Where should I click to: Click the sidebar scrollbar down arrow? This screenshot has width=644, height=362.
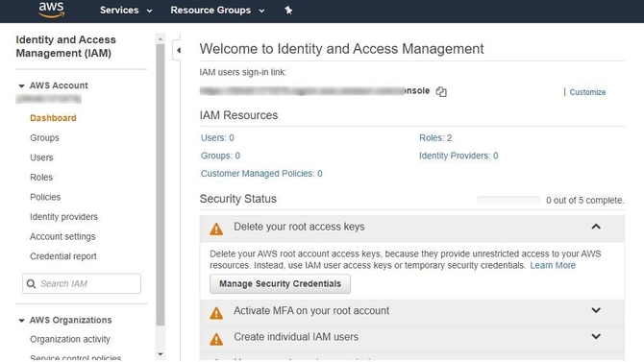pos(161,353)
